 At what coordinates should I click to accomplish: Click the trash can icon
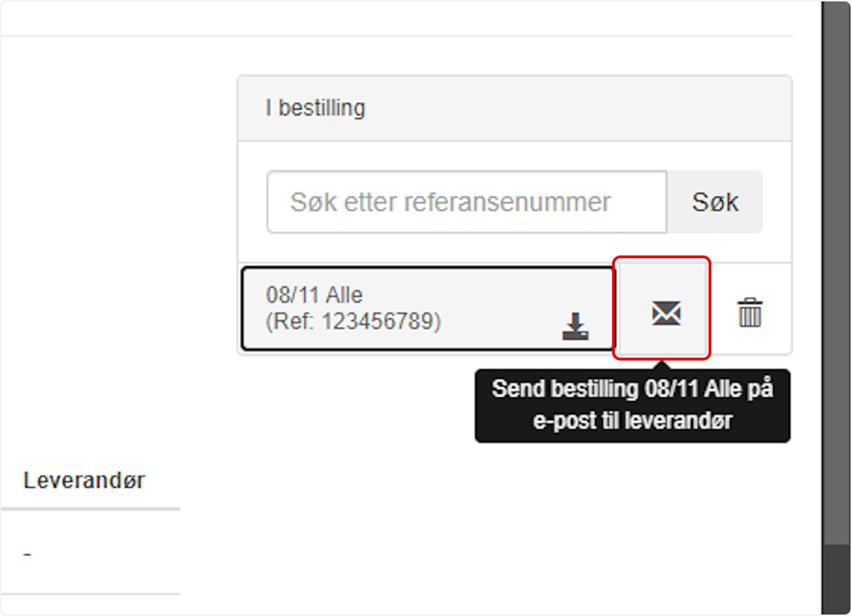pyautogui.click(x=750, y=313)
